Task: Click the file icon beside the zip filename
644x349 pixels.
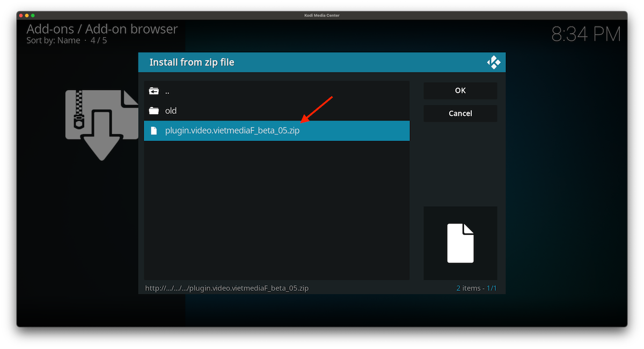Action: (153, 130)
